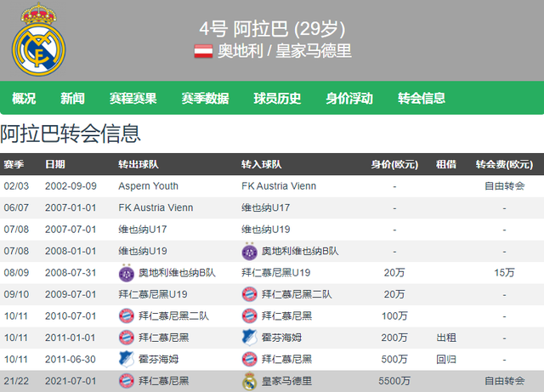Click Austria Vienna B team logo in 2008-01-01 row

coord(249,251)
